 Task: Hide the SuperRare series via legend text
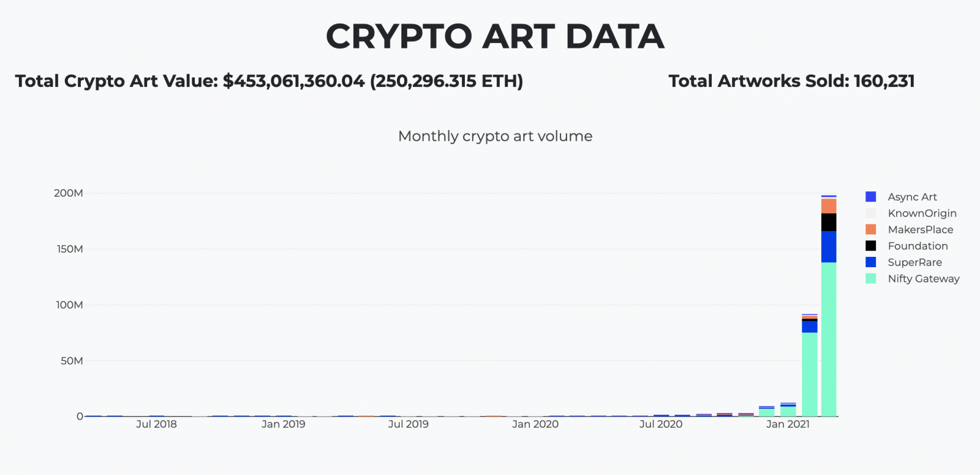tap(915, 262)
